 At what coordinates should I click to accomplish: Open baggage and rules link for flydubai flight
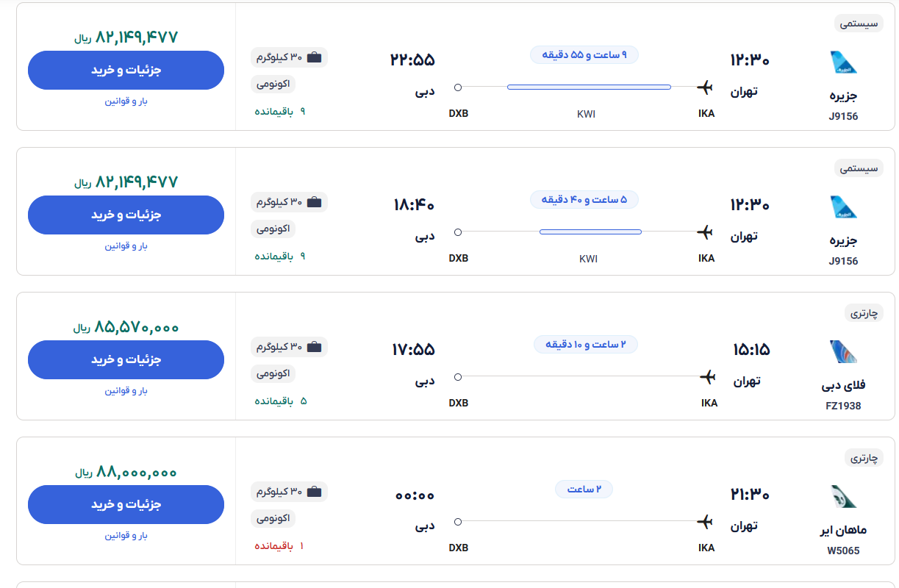point(126,391)
